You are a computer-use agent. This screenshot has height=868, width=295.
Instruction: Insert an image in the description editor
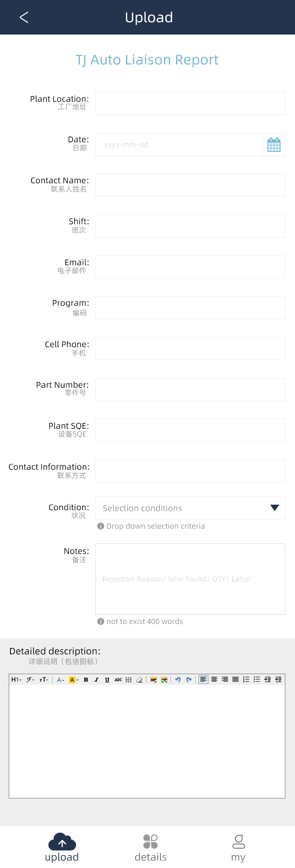pyautogui.click(x=153, y=680)
